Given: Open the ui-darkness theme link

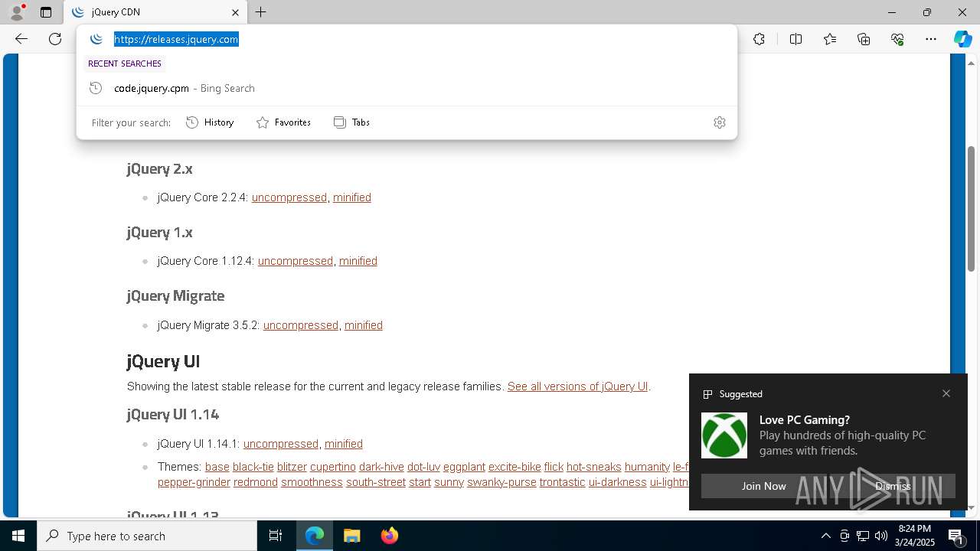Looking at the screenshot, I should pyautogui.click(x=618, y=482).
